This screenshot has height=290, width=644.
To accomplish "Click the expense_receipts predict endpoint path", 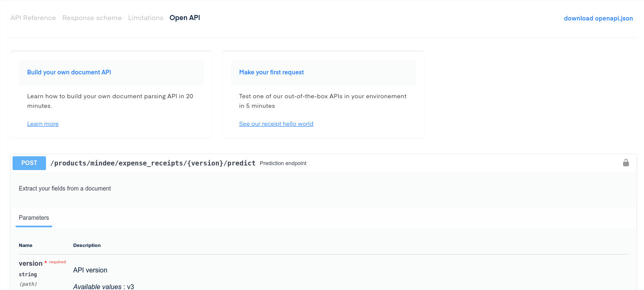I will 153,163.
